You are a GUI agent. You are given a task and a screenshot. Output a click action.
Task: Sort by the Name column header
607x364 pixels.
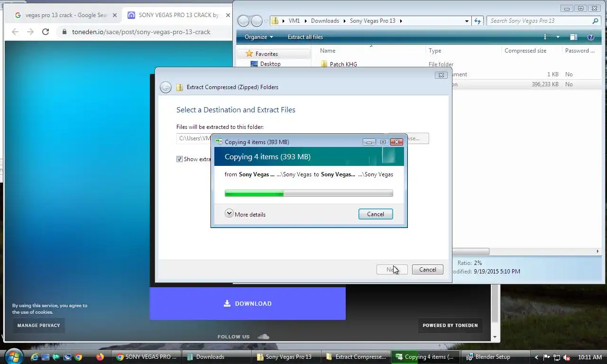point(327,51)
